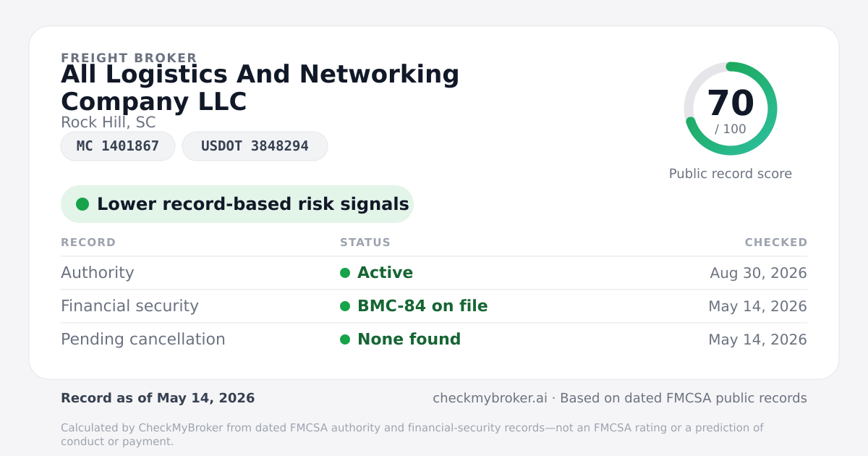Click the company name heading

click(x=260, y=88)
